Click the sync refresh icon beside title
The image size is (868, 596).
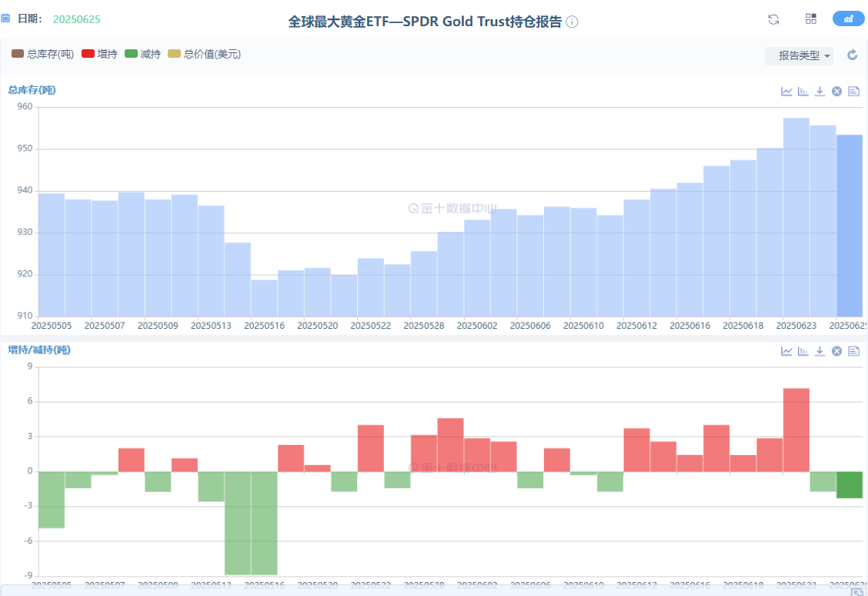[773, 19]
